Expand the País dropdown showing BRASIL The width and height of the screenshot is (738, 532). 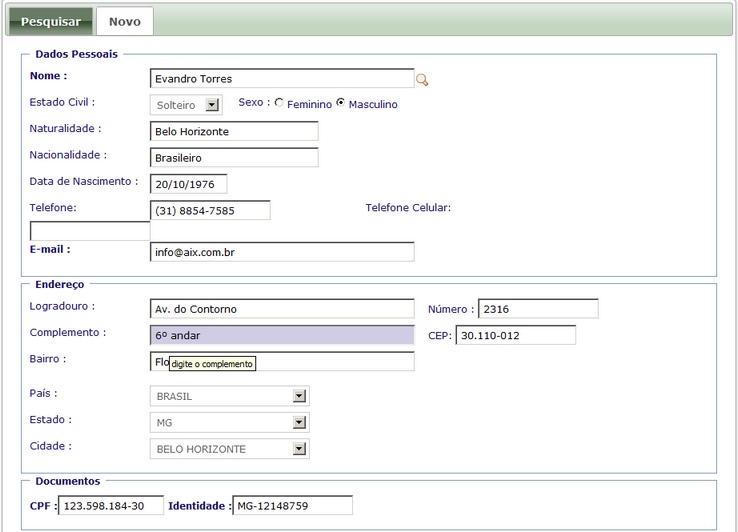299,396
